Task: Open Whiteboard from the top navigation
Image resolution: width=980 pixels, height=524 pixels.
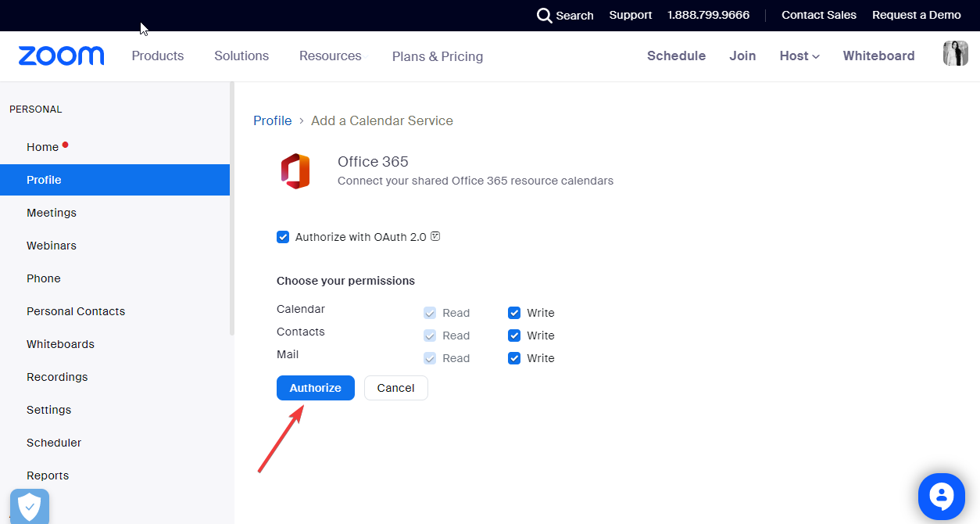Action: point(878,56)
